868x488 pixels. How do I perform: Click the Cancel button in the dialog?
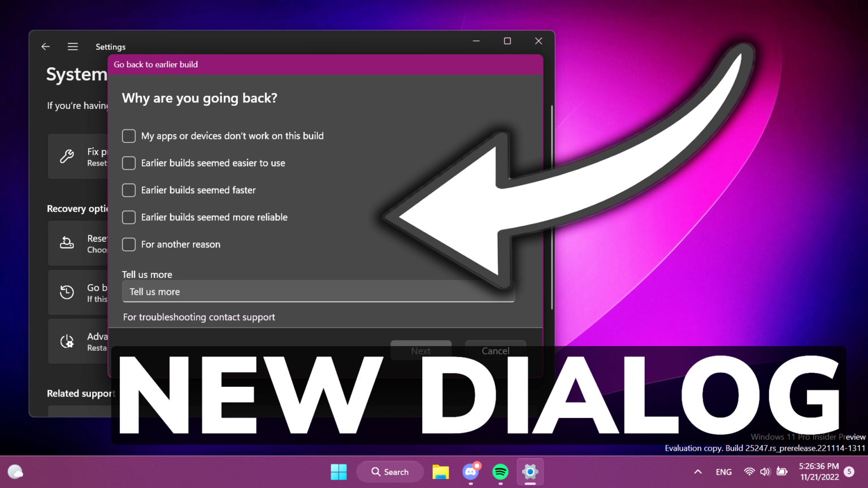pyautogui.click(x=495, y=350)
